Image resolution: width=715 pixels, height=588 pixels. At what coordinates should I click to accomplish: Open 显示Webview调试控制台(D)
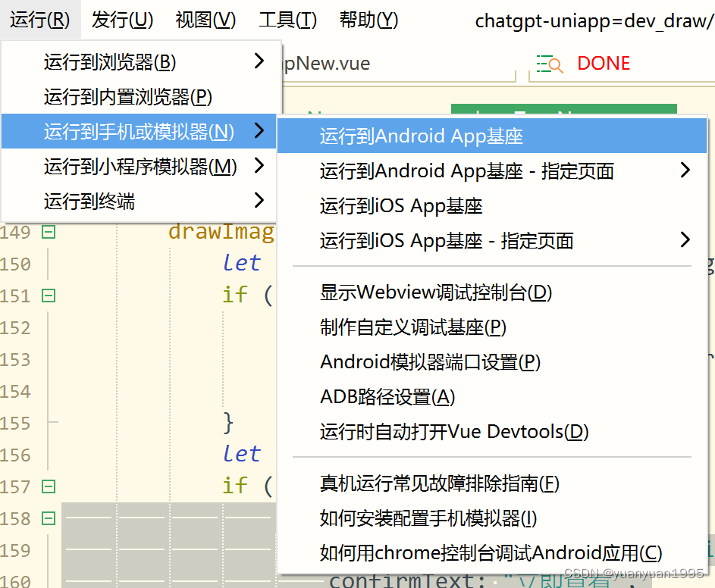pyautogui.click(x=492, y=292)
